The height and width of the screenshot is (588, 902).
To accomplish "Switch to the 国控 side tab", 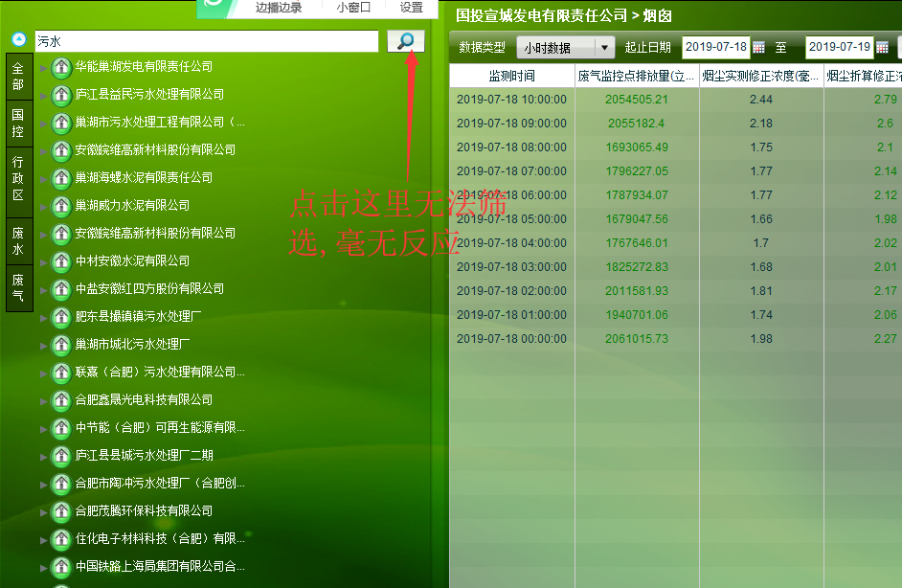I will tap(18, 124).
